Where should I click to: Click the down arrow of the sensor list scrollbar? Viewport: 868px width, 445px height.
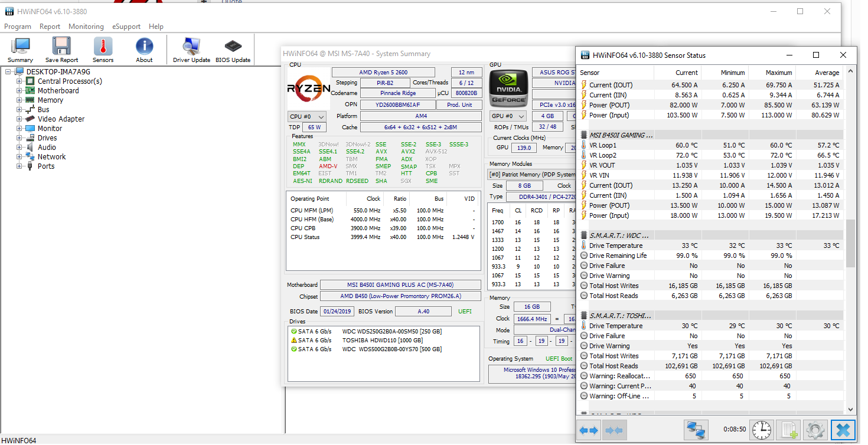[x=850, y=410]
